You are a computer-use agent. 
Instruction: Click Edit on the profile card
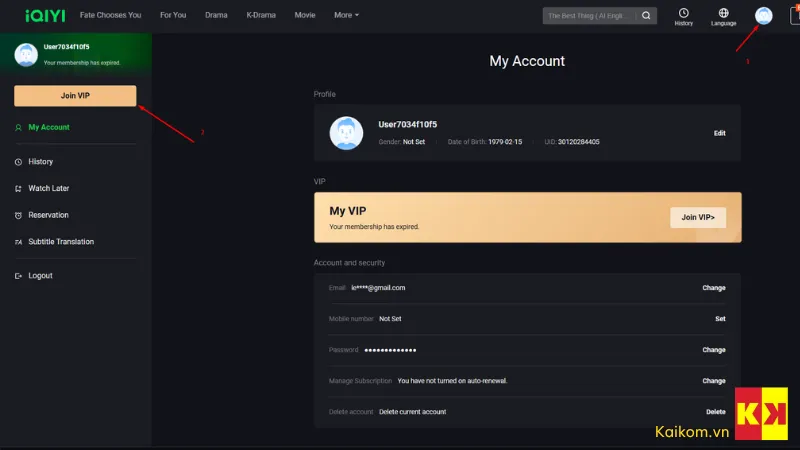tap(719, 133)
